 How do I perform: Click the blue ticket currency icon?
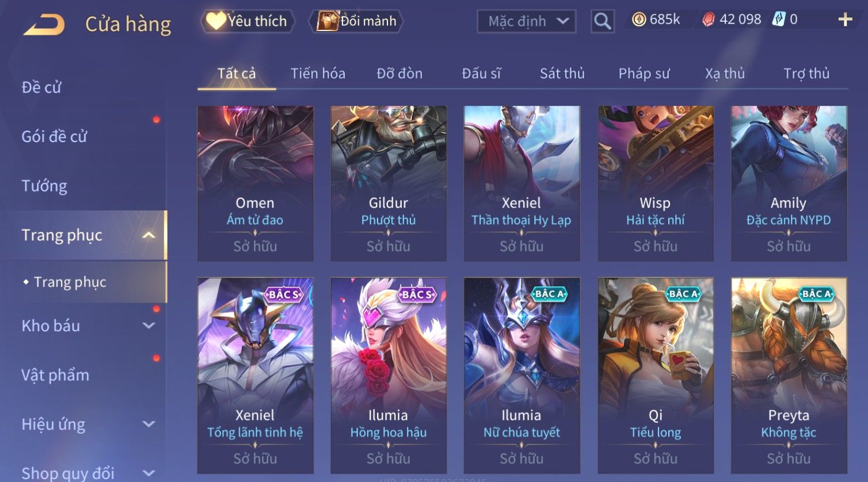coord(779,20)
